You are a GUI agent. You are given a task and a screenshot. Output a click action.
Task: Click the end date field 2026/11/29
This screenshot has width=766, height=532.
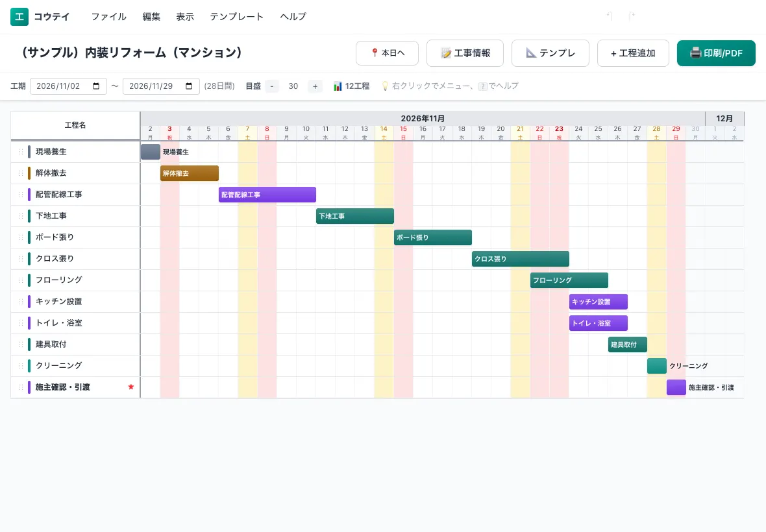161,86
